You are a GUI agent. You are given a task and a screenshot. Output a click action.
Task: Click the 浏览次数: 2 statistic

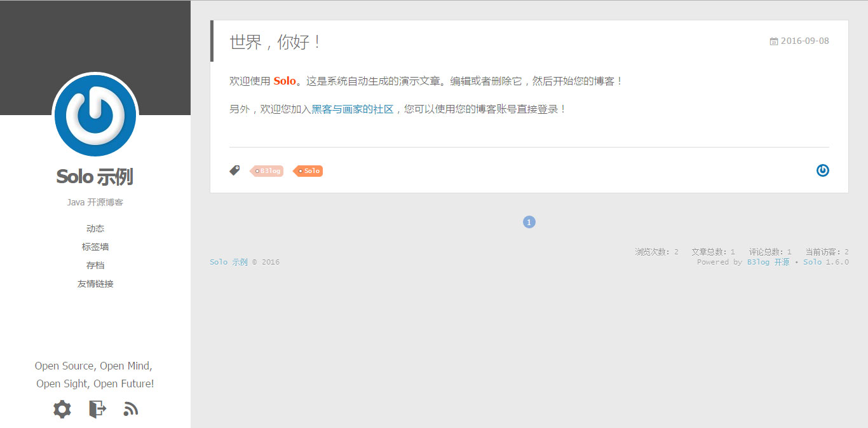point(657,252)
